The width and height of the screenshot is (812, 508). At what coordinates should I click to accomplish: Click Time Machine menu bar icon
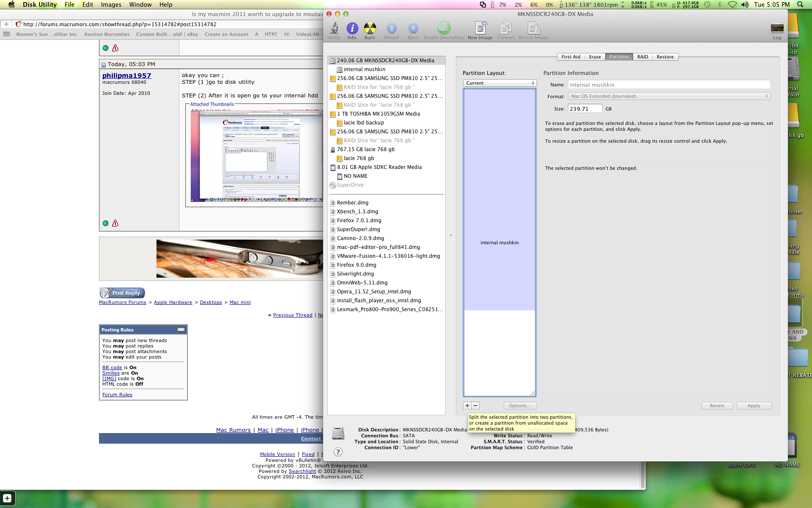coord(707,5)
